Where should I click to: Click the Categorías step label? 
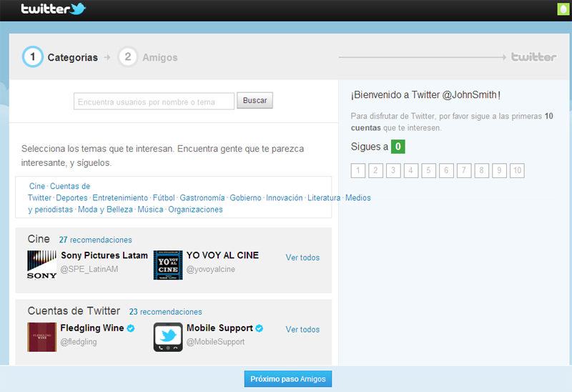[73, 57]
